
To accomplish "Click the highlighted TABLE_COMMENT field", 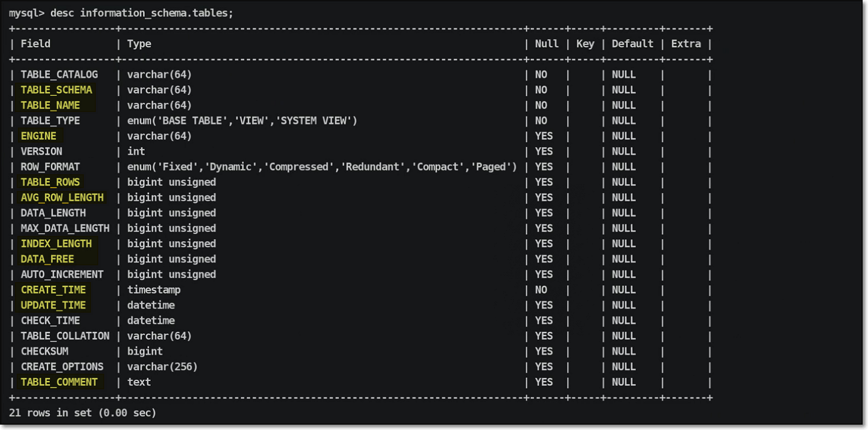I will pos(59,382).
